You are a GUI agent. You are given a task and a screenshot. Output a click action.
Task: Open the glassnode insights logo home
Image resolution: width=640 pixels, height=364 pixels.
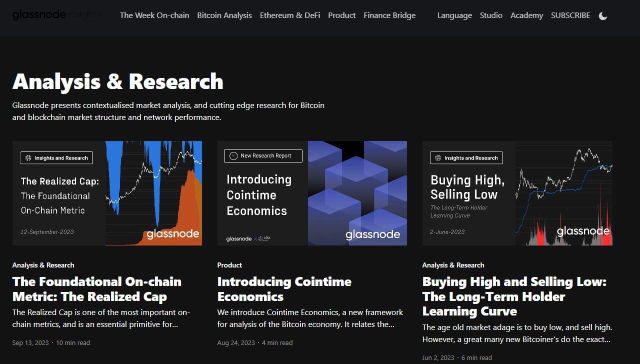point(57,15)
